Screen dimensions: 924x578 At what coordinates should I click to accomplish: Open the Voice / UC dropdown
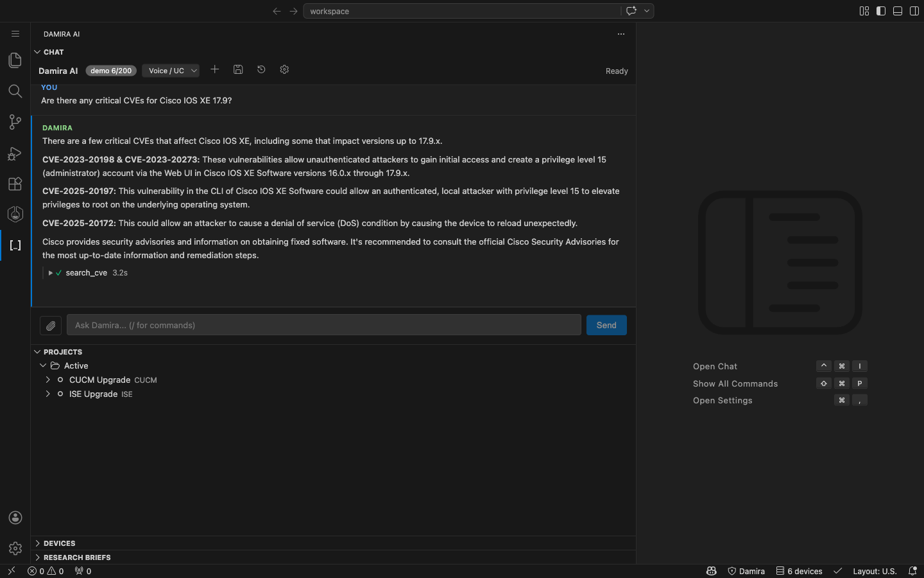pyautogui.click(x=171, y=71)
